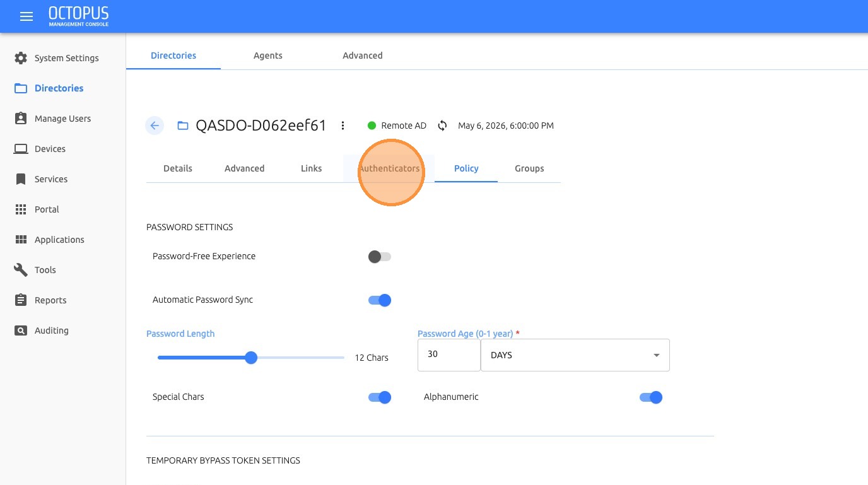Click the green Remote AD status dot
Image resolution: width=868 pixels, height=485 pixels.
(372, 126)
